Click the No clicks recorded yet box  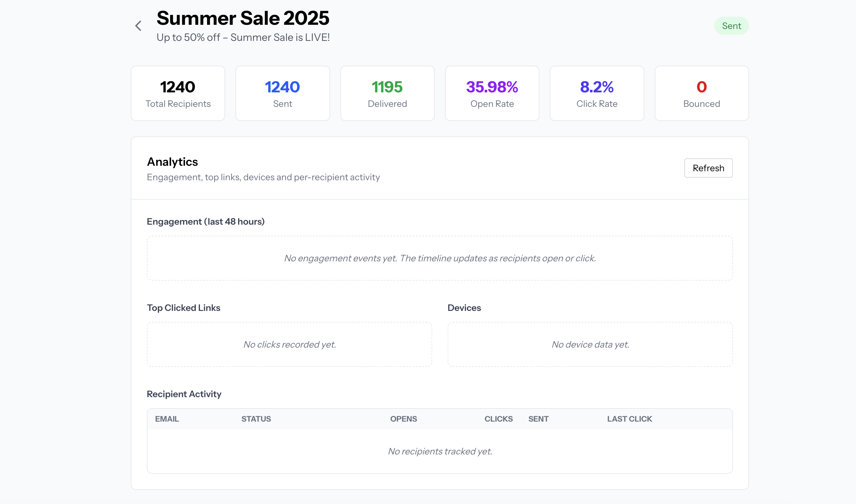click(290, 344)
